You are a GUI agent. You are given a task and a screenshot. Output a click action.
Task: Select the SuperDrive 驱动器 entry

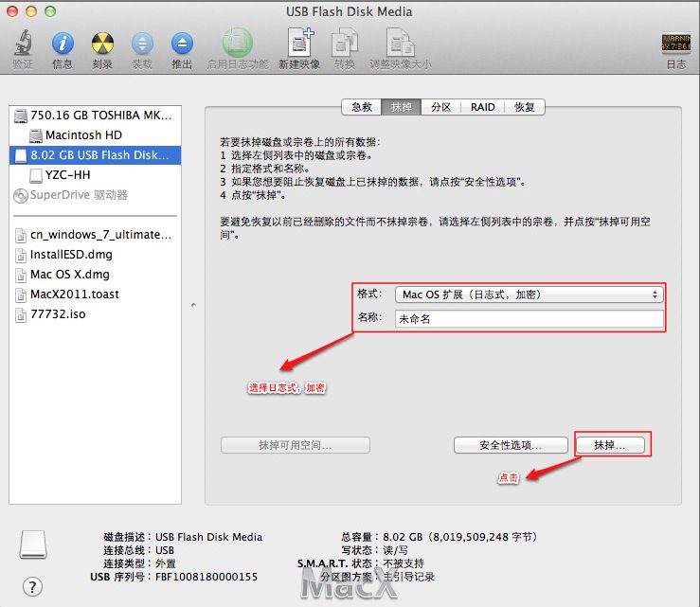(x=95, y=195)
